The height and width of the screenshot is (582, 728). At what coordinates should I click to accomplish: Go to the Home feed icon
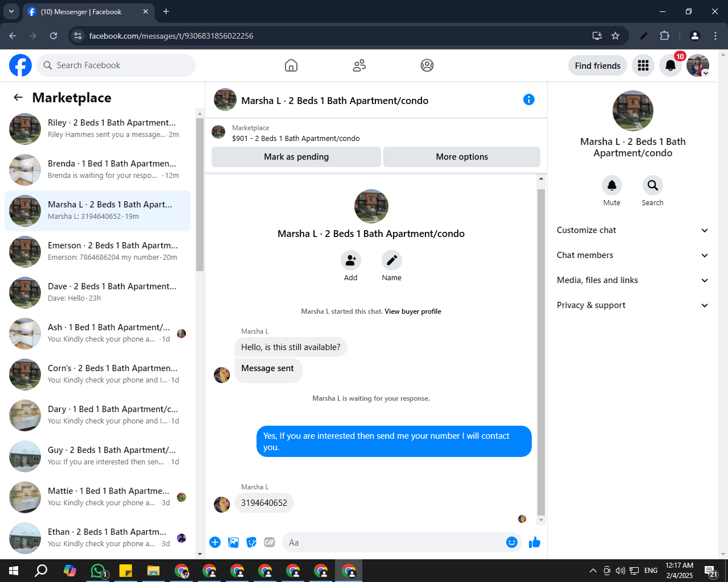click(x=291, y=65)
